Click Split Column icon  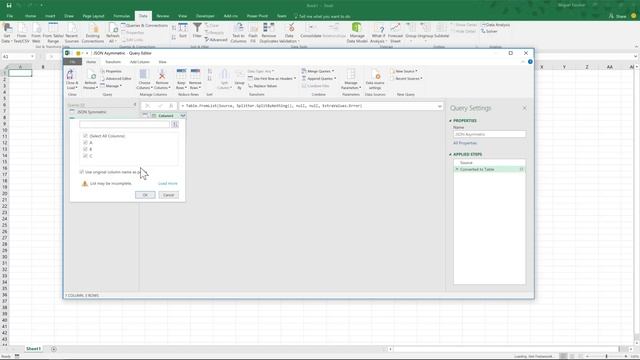pos(224,75)
